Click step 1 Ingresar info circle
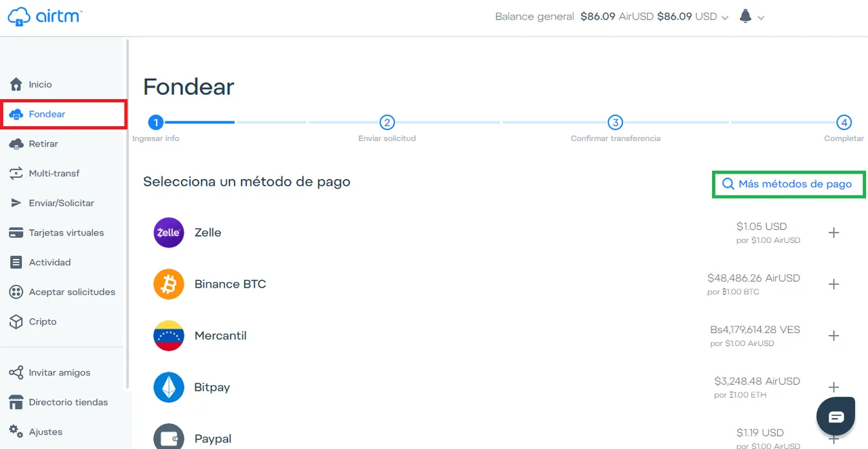The height and width of the screenshot is (449, 868). pyautogui.click(x=156, y=122)
